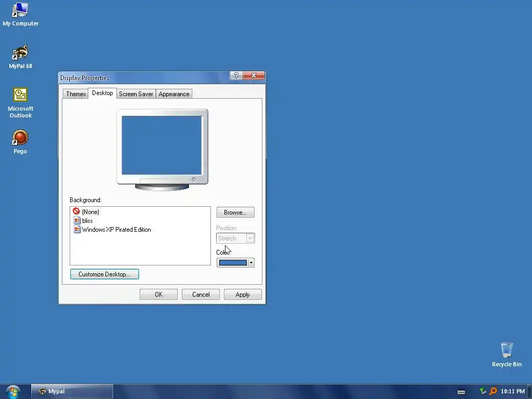Click the safely remove hardware tray icon

click(483, 391)
